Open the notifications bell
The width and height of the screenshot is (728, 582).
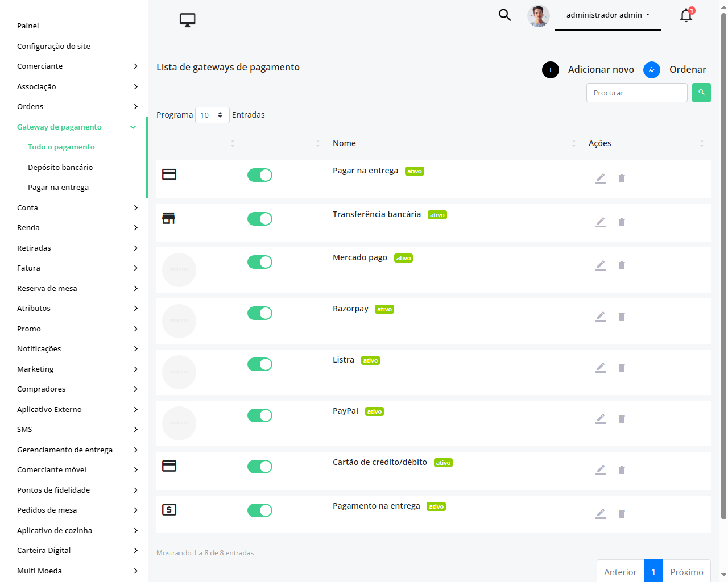point(686,15)
